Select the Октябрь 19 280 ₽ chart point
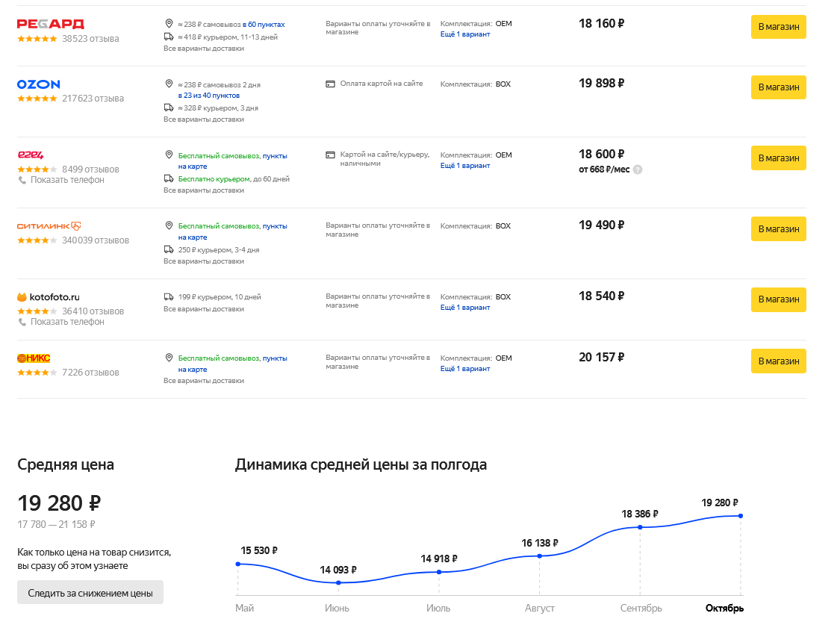 [x=741, y=515]
